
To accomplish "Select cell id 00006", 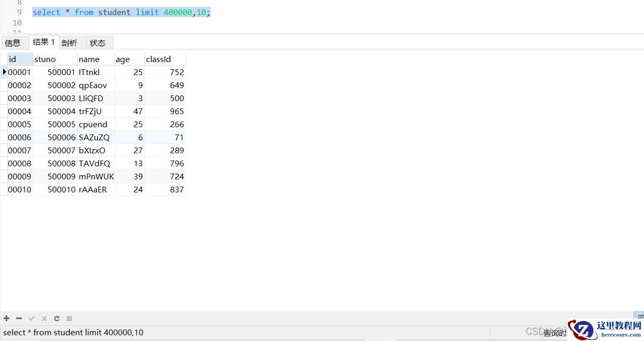I will tap(20, 137).
